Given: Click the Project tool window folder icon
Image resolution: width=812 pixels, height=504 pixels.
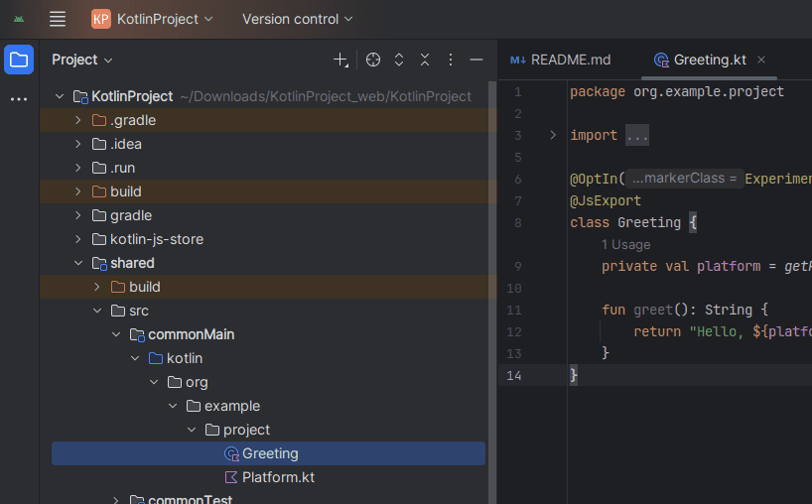Looking at the screenshot, I should [19, 60].
